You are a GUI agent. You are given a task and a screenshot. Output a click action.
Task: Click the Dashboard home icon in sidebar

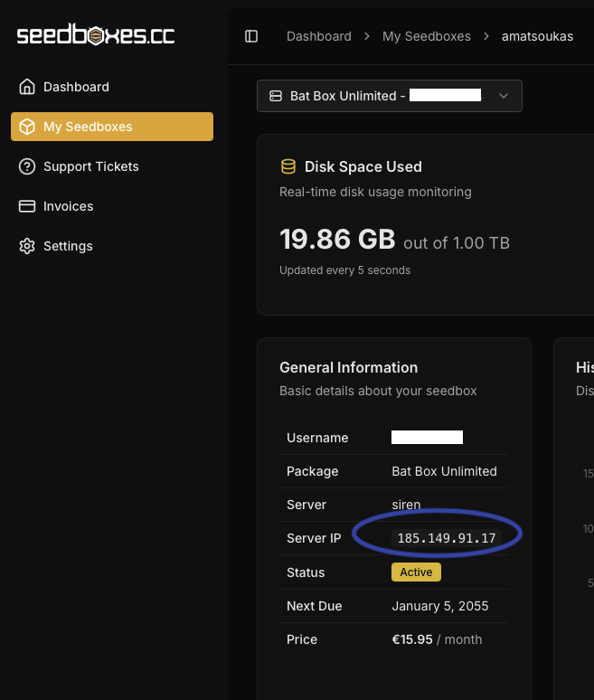[x=27, y=87]
